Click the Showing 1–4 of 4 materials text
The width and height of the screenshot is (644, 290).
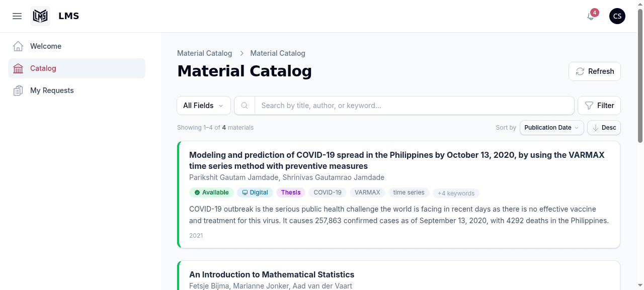(x=215, y=128)
